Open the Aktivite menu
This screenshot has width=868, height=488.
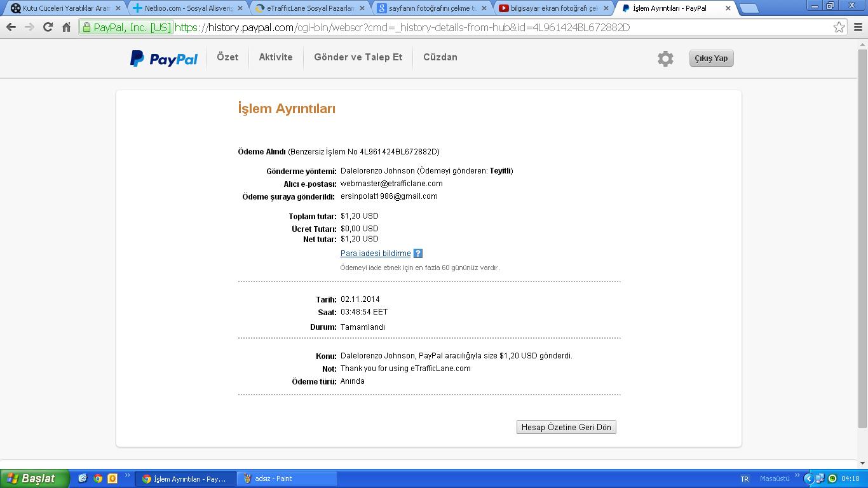coord(276,57)
